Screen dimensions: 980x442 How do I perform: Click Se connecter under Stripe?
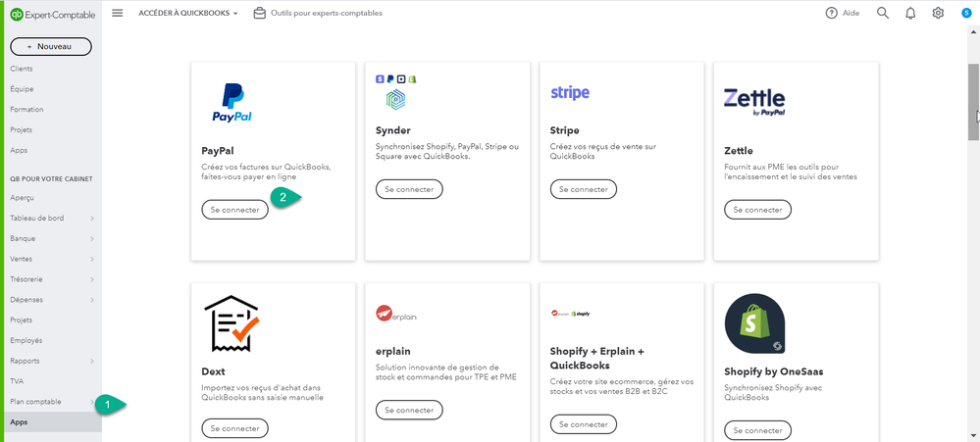(x=584, y=189)
